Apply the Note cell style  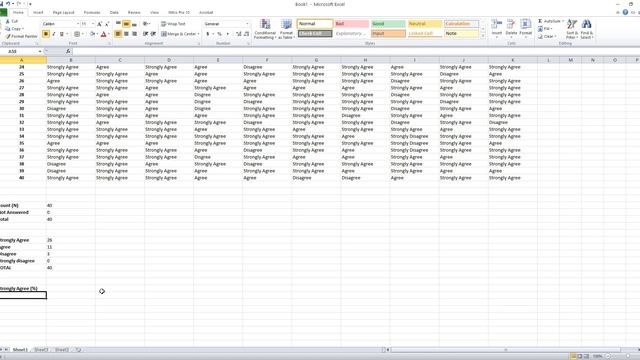coord(462,33)
